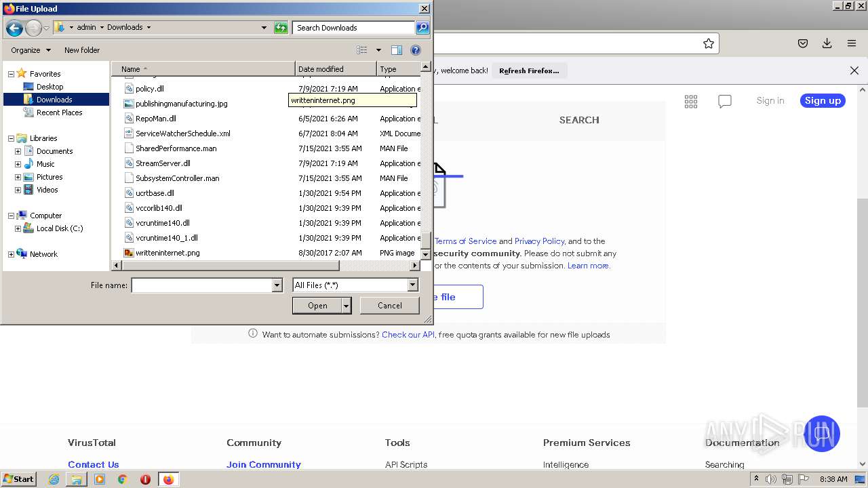Open the Learn more link
This screenshot has width=868, height=488.
[589, 266]
